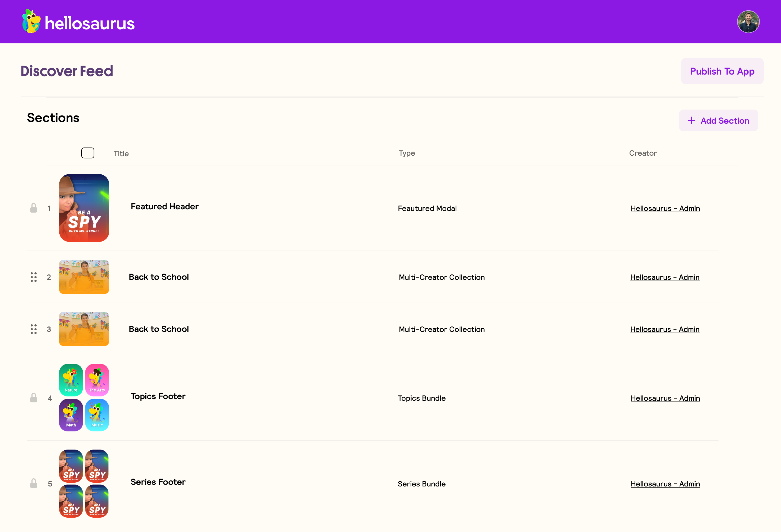Click the Publish To App button

(x=722, y=71)
